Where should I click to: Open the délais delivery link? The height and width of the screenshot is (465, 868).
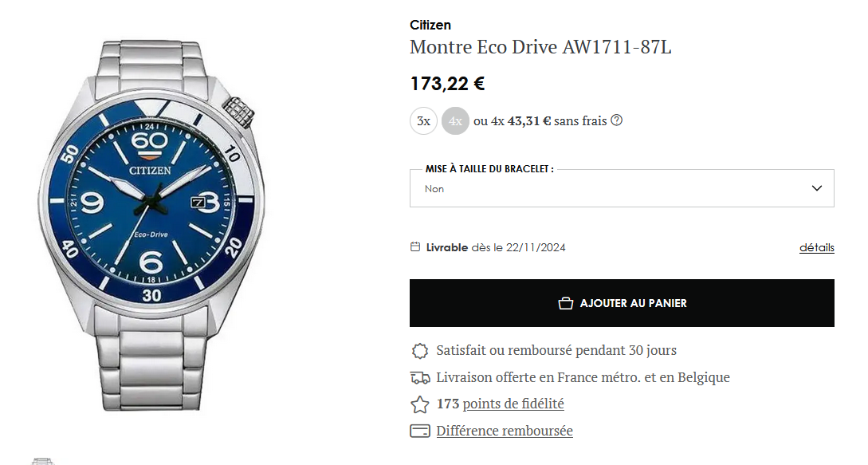[x=816, y=248]
